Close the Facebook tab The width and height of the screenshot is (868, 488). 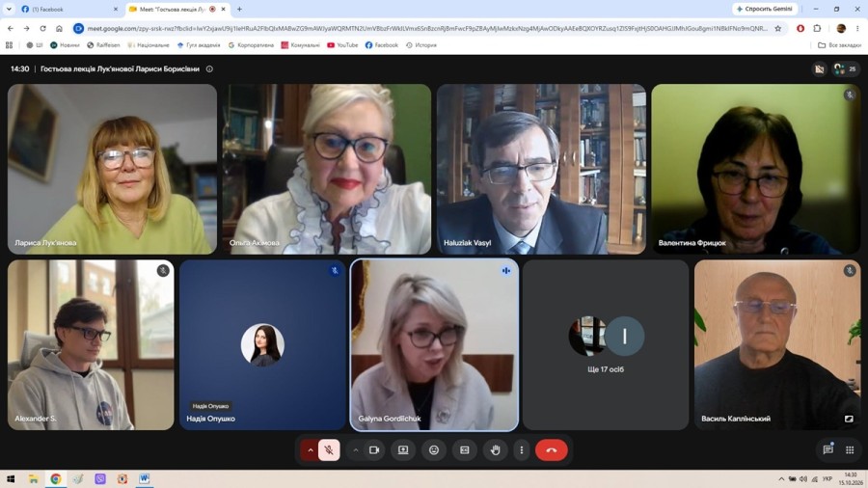point(115,9)
